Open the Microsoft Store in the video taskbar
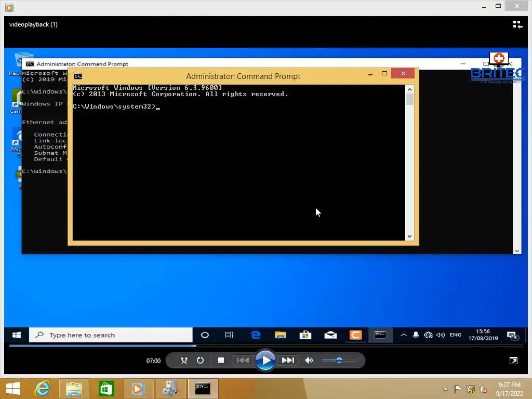 [x=305, y=335]
